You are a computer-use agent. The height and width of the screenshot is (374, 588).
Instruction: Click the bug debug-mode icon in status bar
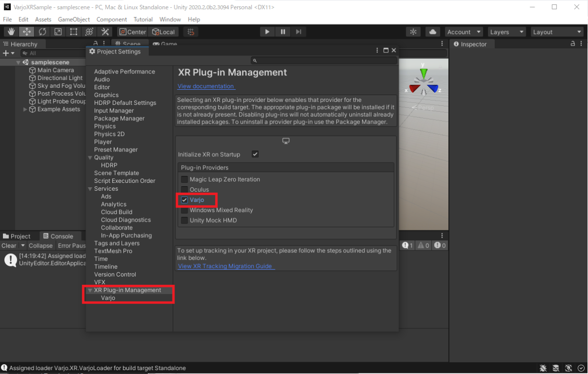click(x=543, y=368)
